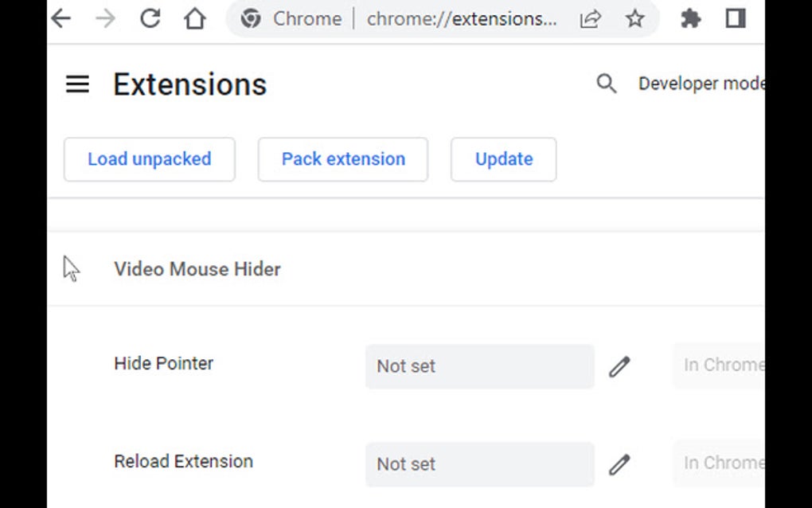Click the Hide Pointer Not set field
This screenshot has height=508, width=812.
coord(479,366)
